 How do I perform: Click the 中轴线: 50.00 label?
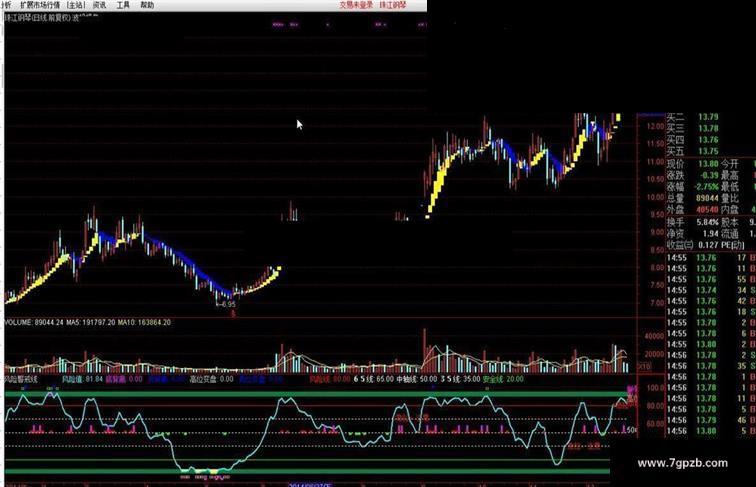click(417, 379)
